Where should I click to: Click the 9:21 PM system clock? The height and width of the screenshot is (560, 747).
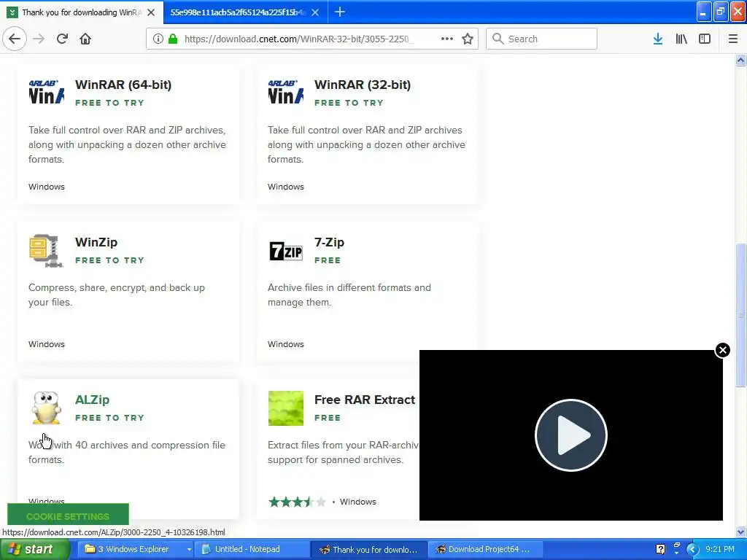coord(720,549)
